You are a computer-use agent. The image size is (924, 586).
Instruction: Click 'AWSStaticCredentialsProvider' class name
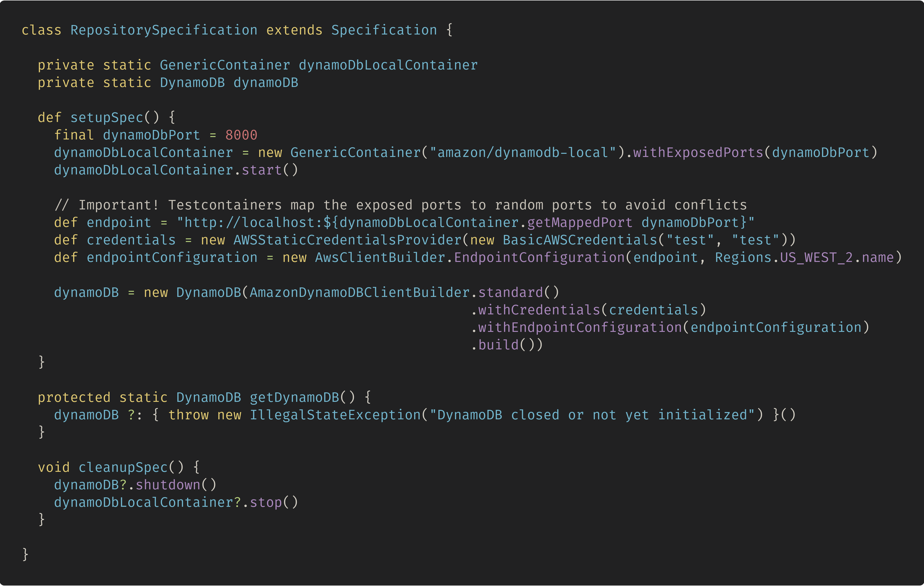coord(347,240)
